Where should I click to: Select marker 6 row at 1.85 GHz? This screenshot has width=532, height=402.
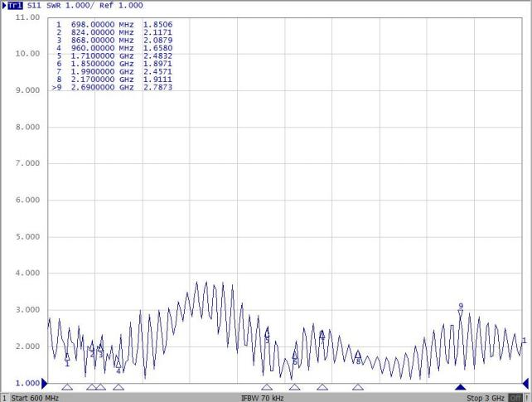tap(114, 64)
